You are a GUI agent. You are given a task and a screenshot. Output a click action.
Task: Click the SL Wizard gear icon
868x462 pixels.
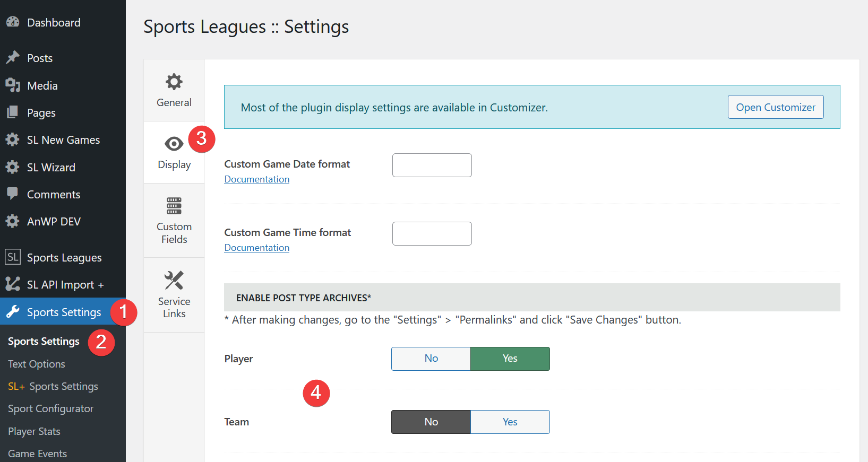pos(13,167)
